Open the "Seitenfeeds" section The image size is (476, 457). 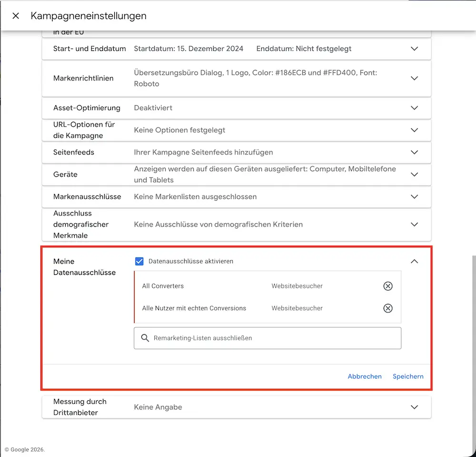coord(414,152)
